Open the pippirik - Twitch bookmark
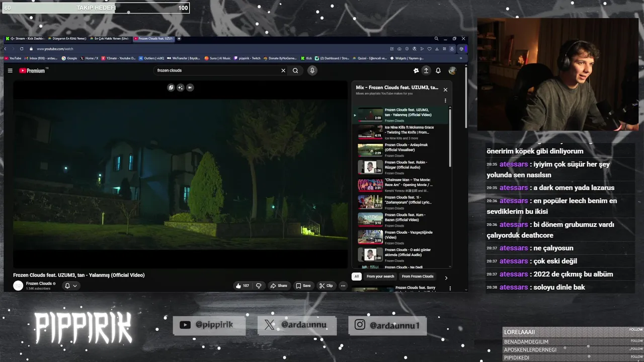Viewport: 644px width, 362px height. pos(247,58)
